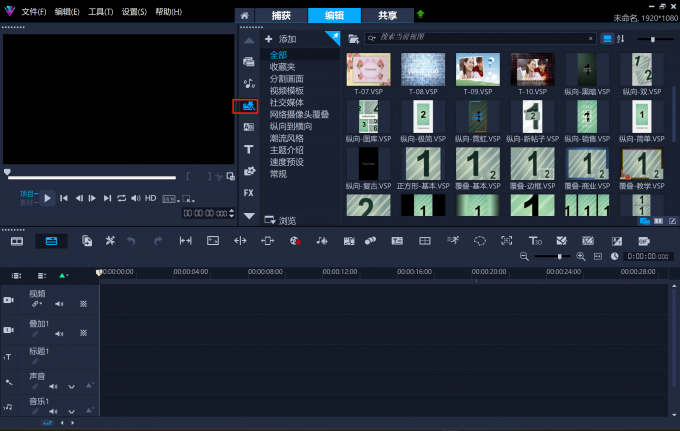Open the Transitions library (AB icon)
Screen dimensions: 680x431
tap(248, 127)
